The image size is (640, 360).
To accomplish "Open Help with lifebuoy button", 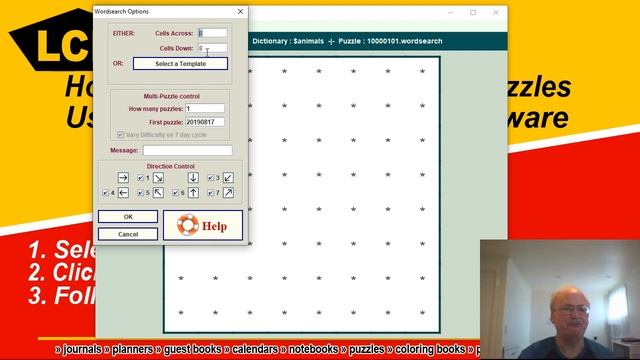I will [x=203, y=225].
